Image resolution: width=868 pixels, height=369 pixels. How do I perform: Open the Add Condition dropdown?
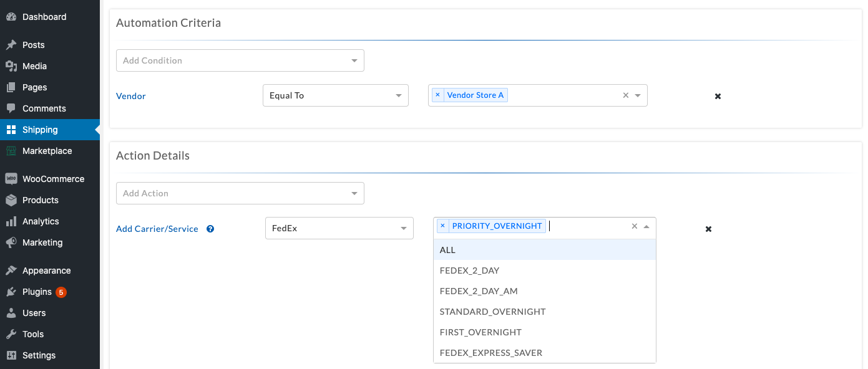240,60
